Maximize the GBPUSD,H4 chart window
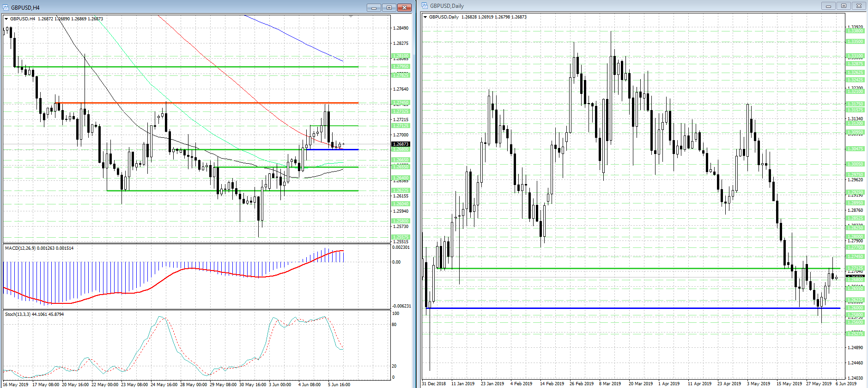Screen dimensions: 868x388 pyautogui.click(x=389, y=7)
